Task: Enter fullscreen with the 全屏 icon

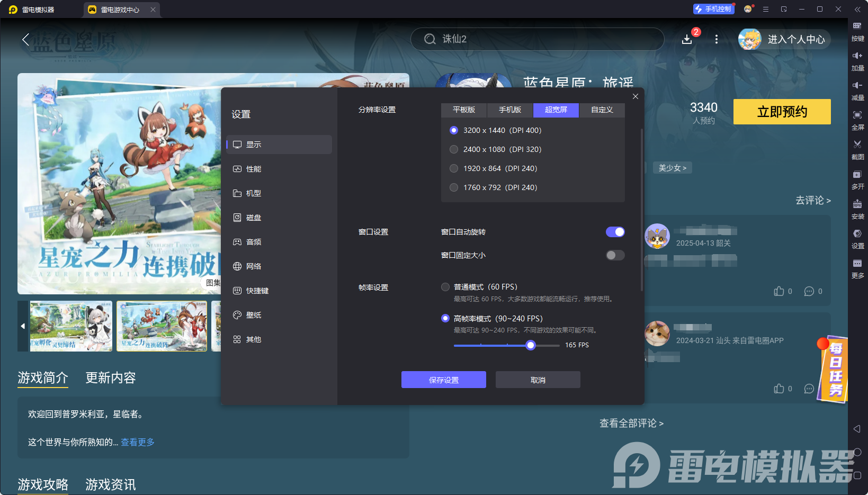Action: pos(857,115)
